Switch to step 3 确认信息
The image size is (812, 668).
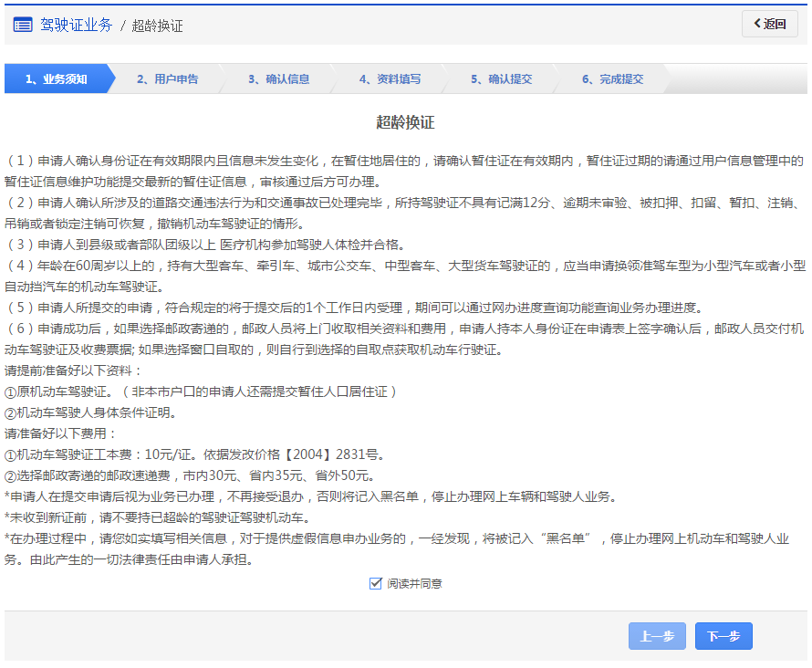pos(278,79)
